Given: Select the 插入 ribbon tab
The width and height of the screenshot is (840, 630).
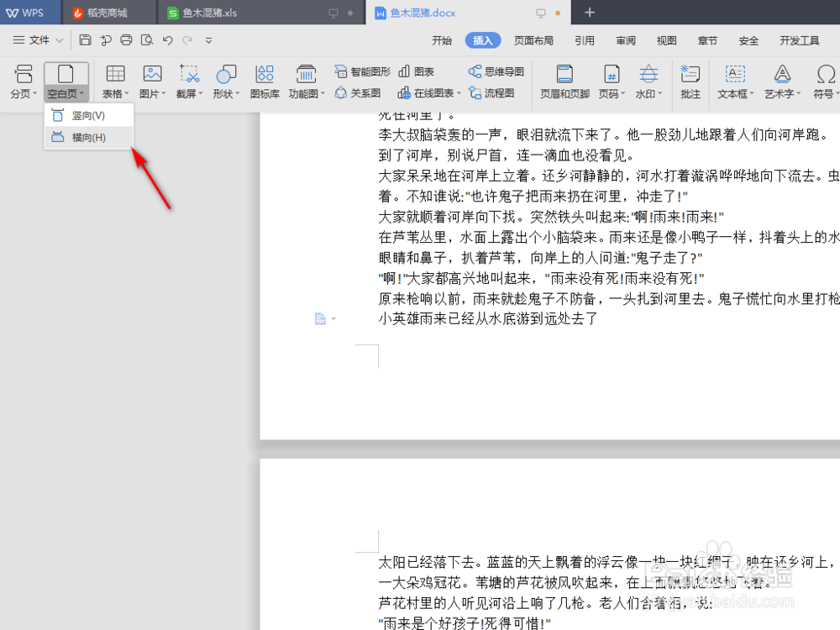Looking at the screenshot, I should pyautogui.click(x=483, y=40).
